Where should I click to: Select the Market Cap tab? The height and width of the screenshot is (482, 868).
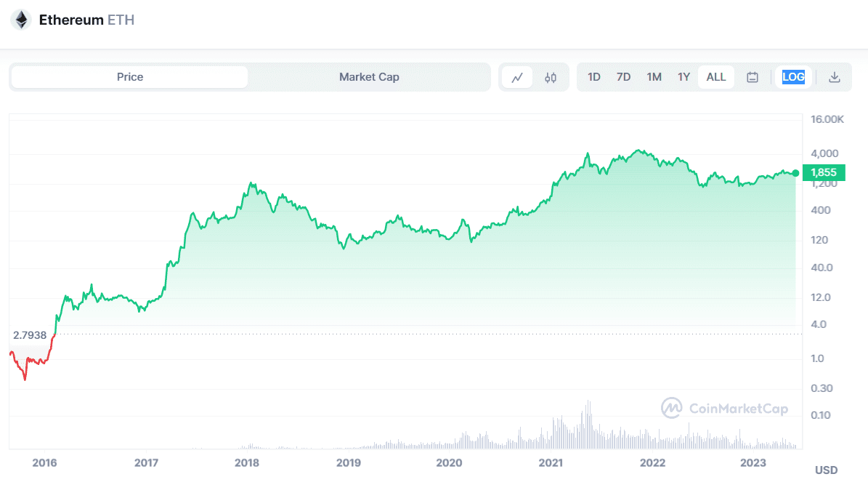point(369,77)
